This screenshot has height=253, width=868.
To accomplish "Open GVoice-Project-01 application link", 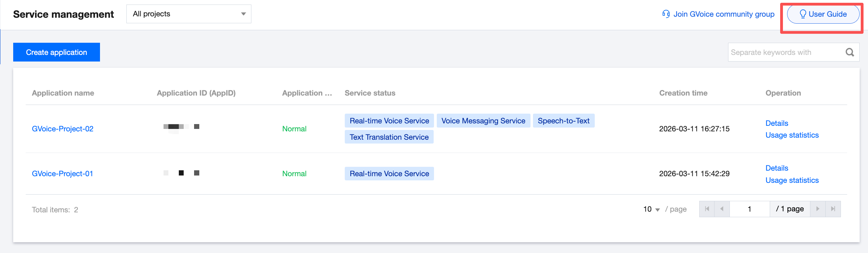I will [62, 173].
